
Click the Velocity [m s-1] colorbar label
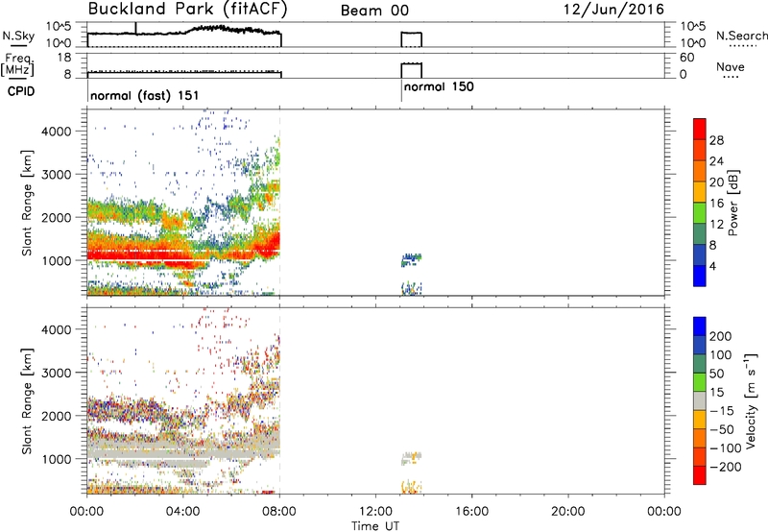pos(751,401)
